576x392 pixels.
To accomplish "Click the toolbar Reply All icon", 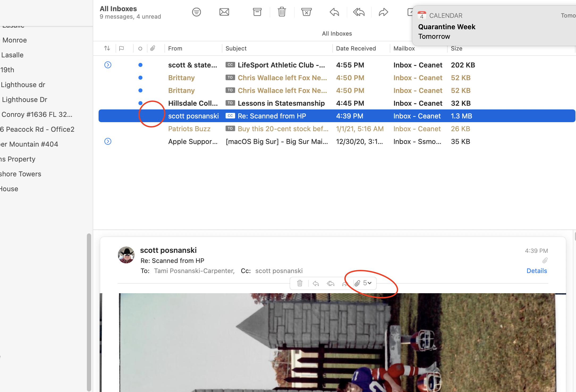I will pyautogui.click(x=359, y=12).
